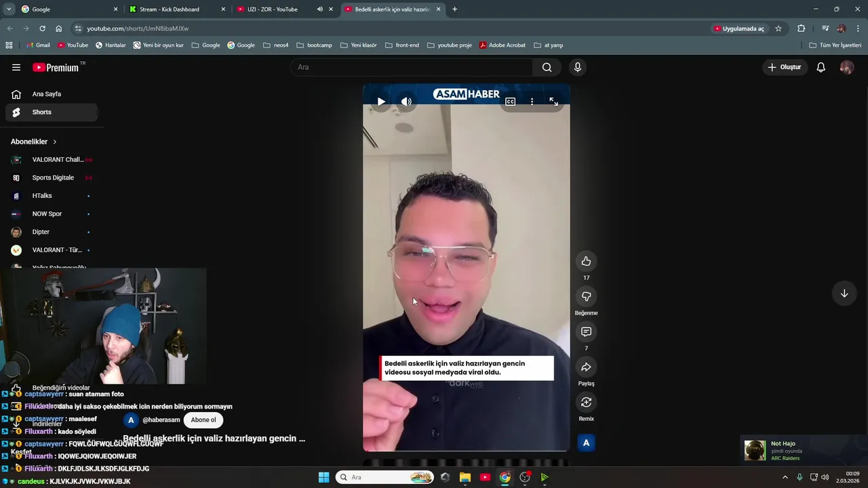Open the @haberasam channel link
This screenshot has width=868, height=488.
coord(161,420)
